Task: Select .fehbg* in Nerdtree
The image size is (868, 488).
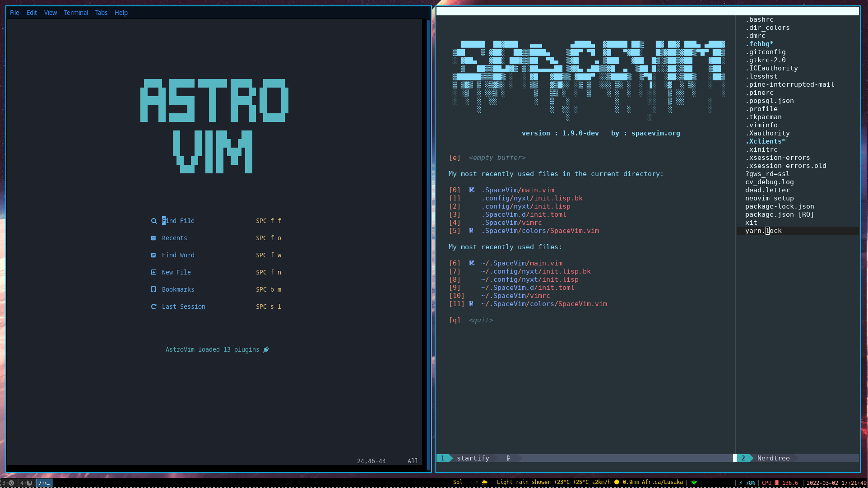Action: [x=759, y=44]
